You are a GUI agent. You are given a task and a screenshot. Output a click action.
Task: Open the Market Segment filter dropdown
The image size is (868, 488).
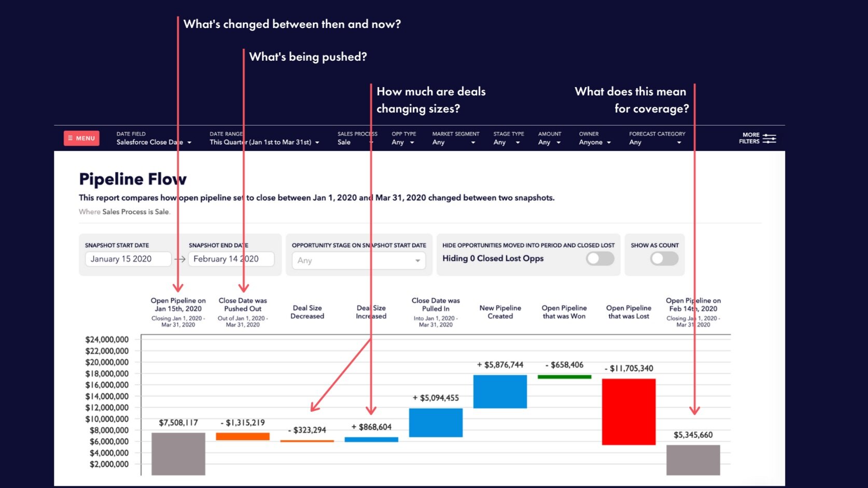click(455, 138)
